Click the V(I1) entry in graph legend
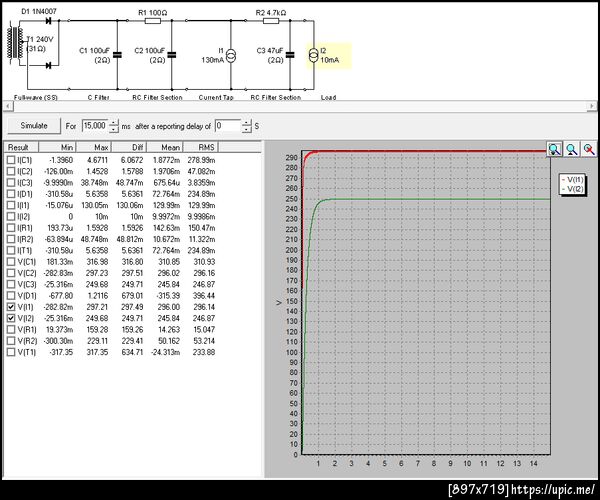This screenshot has width=600, height=500. coord(572,179)
